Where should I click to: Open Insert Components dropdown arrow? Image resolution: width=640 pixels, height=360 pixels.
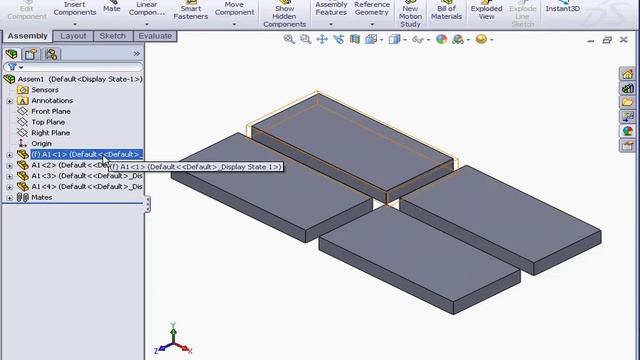tap(75, 24)
